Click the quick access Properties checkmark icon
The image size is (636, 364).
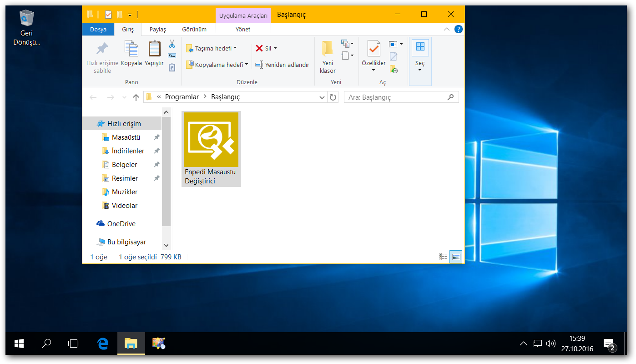pos(108,15)
